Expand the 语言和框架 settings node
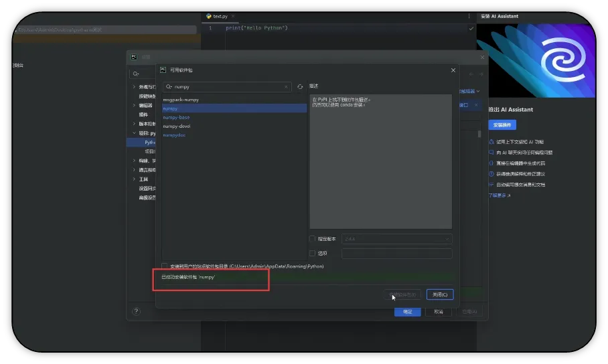The image size is (608, 364). [x=134, y=170]
